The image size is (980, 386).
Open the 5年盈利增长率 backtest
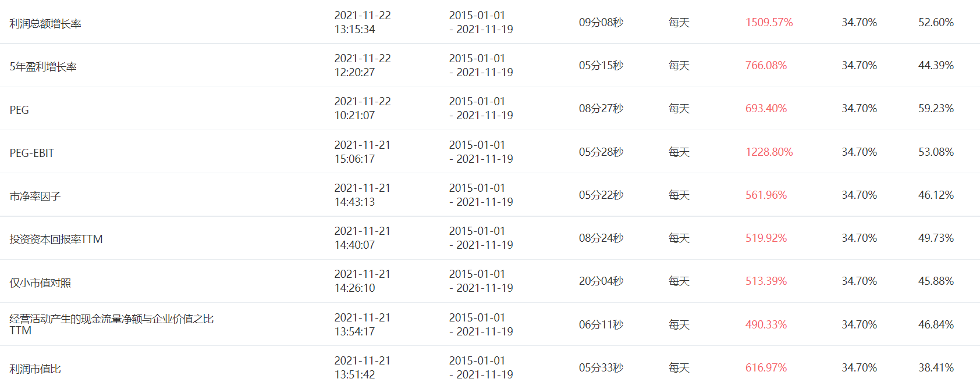click(43, 67)
